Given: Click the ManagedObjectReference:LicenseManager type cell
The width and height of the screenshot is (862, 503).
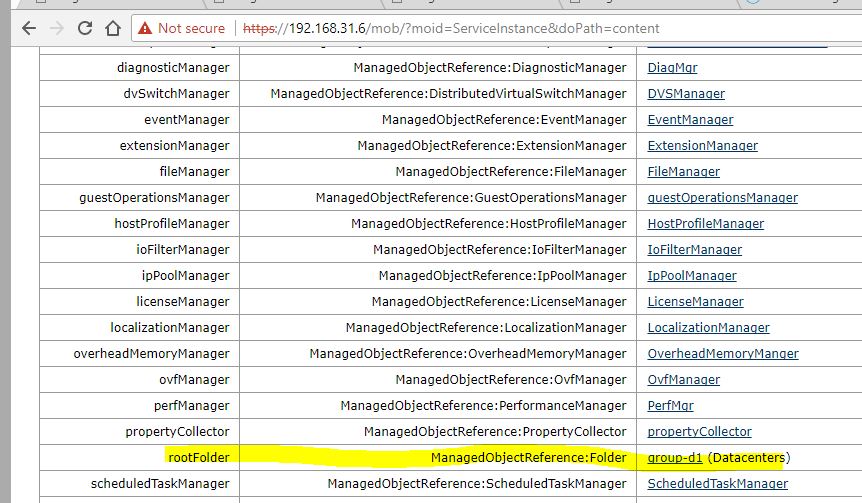Looking at the screenshot, I should tap(438, 302).
